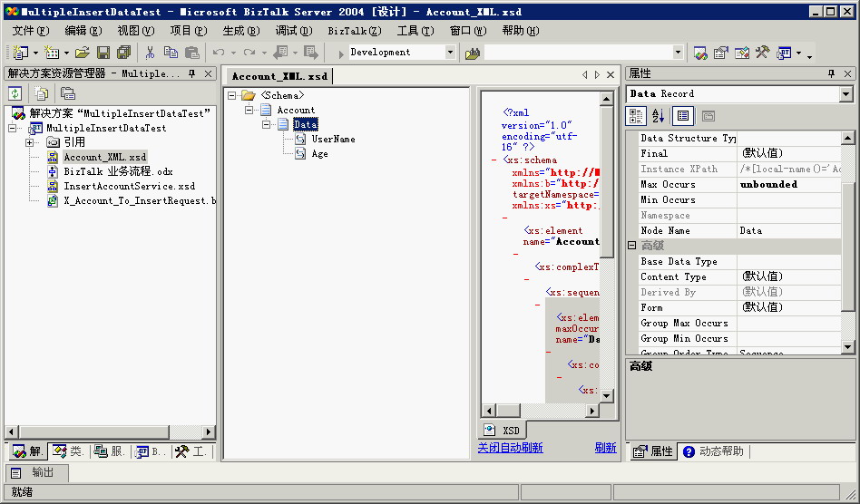Click Refresh icon in Solution Explorer
This screenshot has height=504, width=860.
click(x=15, y=93)
